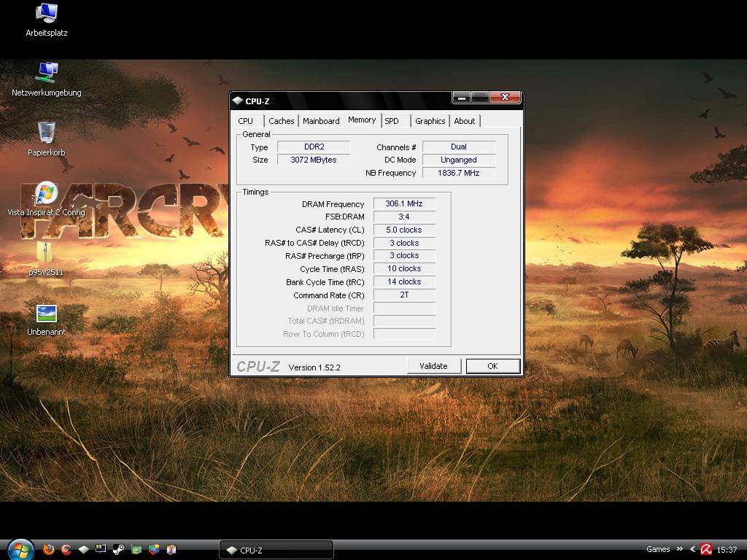747x560 pixels.
Task: Open the p95v2511 folder
Action: pyautogui.click(x=45, y=253)
